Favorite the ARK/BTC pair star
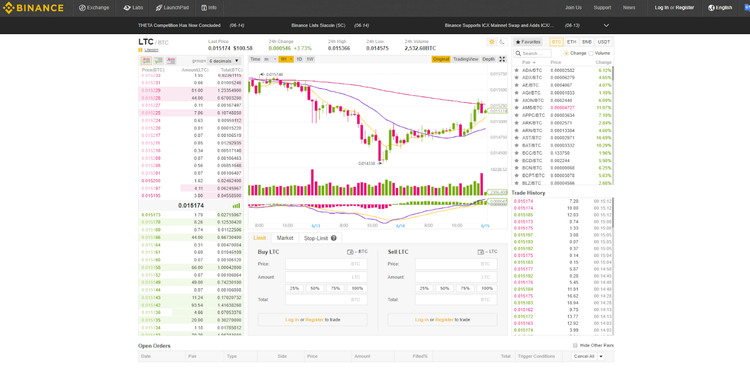Viewport: 750px width, 371px height. click(517, 123)
